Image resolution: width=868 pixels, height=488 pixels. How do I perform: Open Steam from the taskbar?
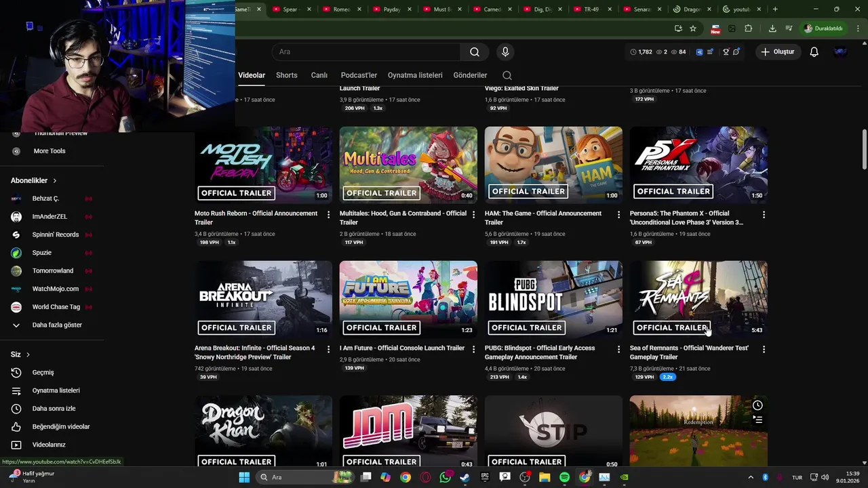[x=465, y=477]
